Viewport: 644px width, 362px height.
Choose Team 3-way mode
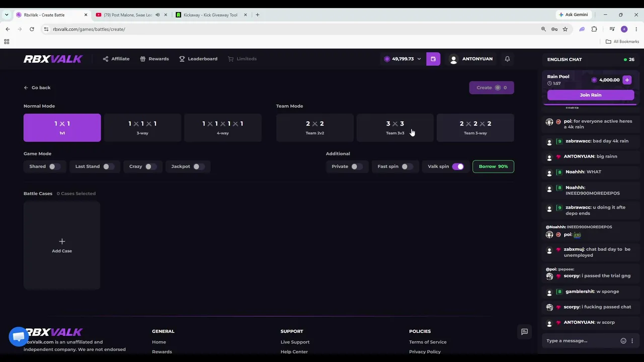click(475, 128)
